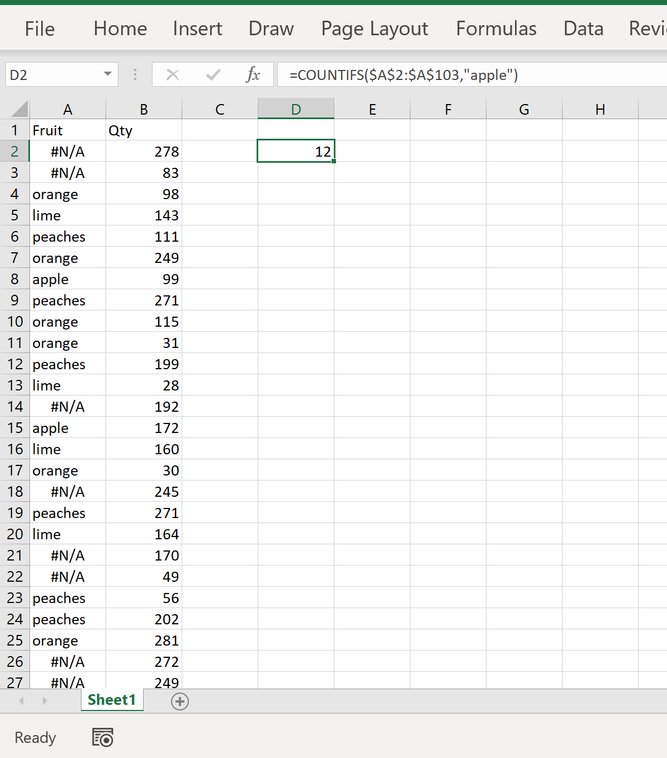This screenshot has width=667, height=758.
Task: Click the quantity 99 cell
Action: (144, 279)
